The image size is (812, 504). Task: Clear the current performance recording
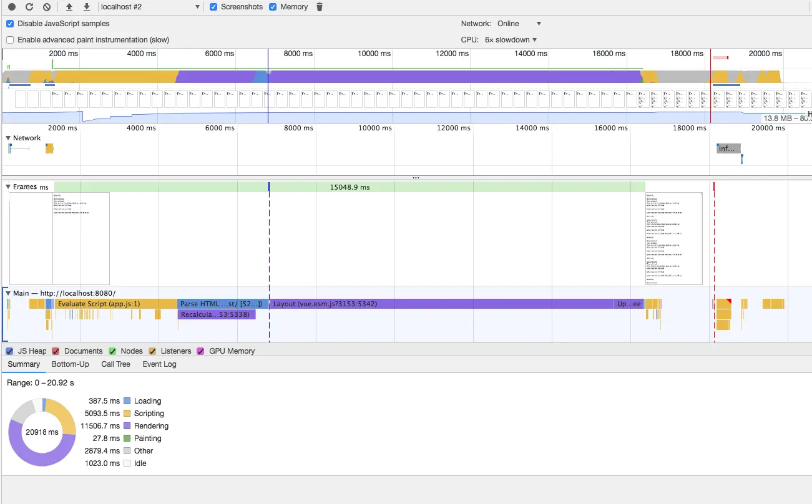coord(47,7)
